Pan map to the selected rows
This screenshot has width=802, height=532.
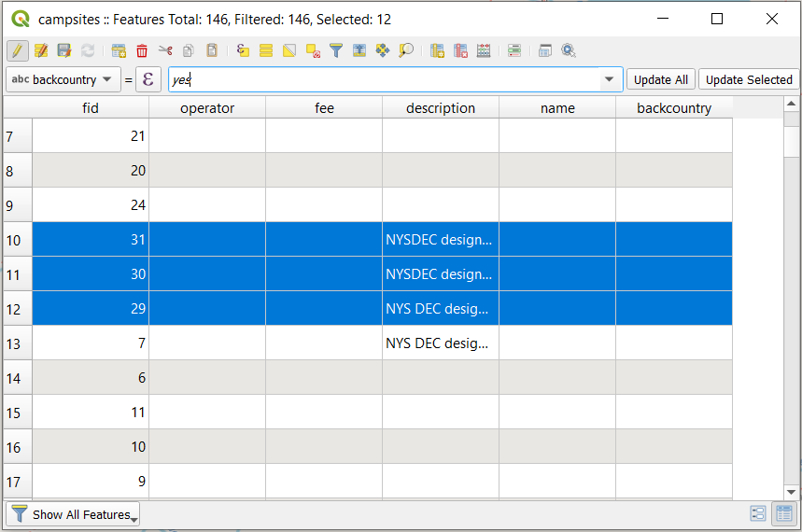[x=383, y=50]
